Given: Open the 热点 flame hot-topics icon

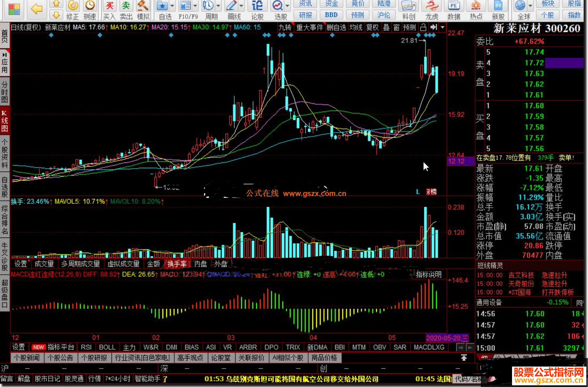Looking at the screenshot, I should click(476, 6).
